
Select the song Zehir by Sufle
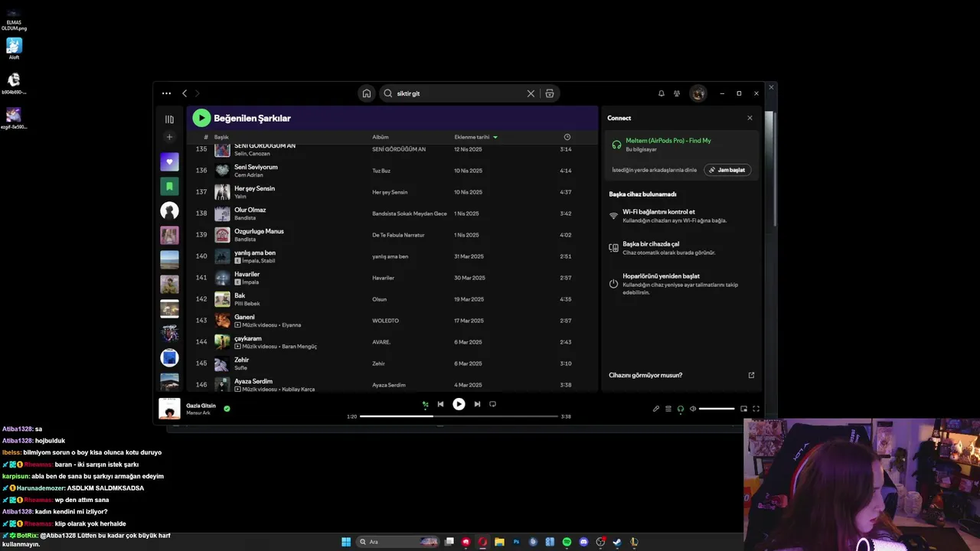242,360
